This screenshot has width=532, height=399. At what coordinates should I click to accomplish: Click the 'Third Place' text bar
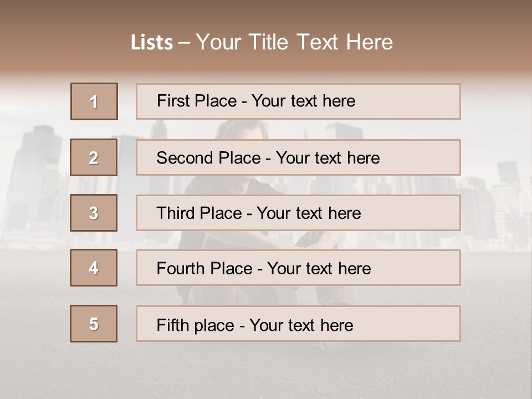(298, 213)
